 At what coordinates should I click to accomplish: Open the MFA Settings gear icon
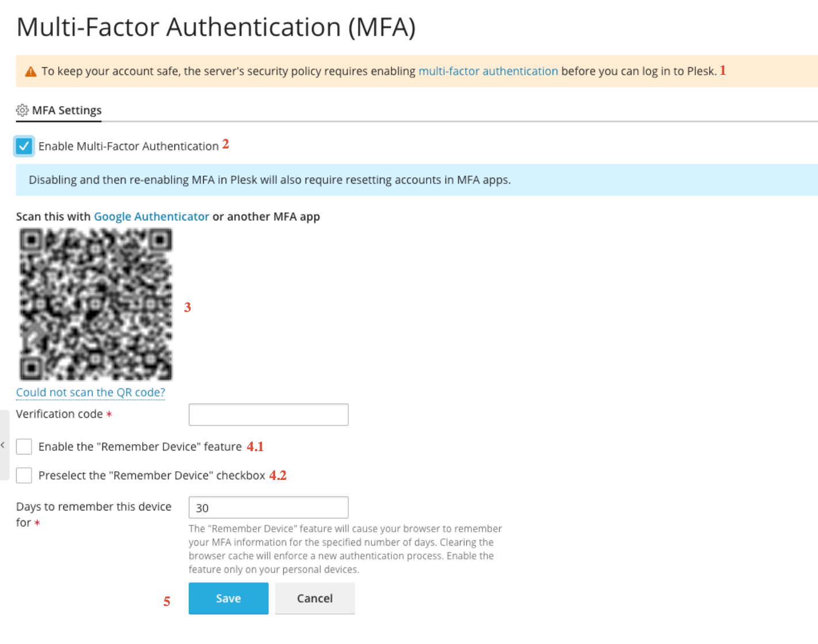(22, 110)
